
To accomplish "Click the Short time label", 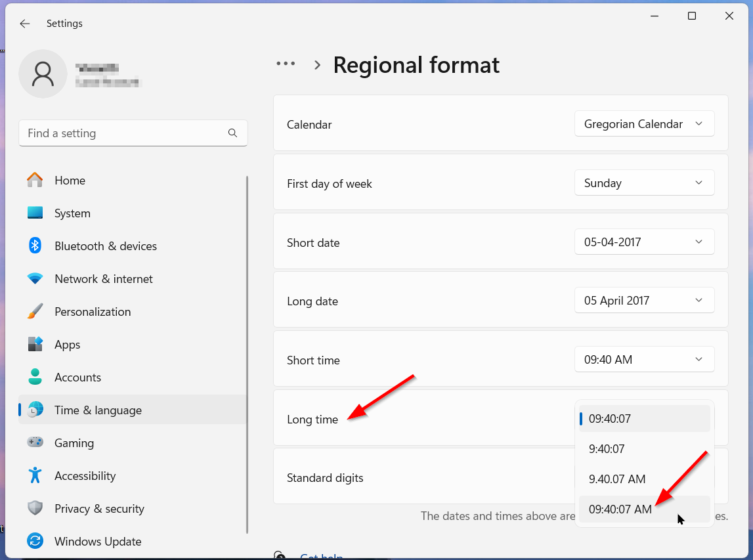I will (x=313, y=360).
